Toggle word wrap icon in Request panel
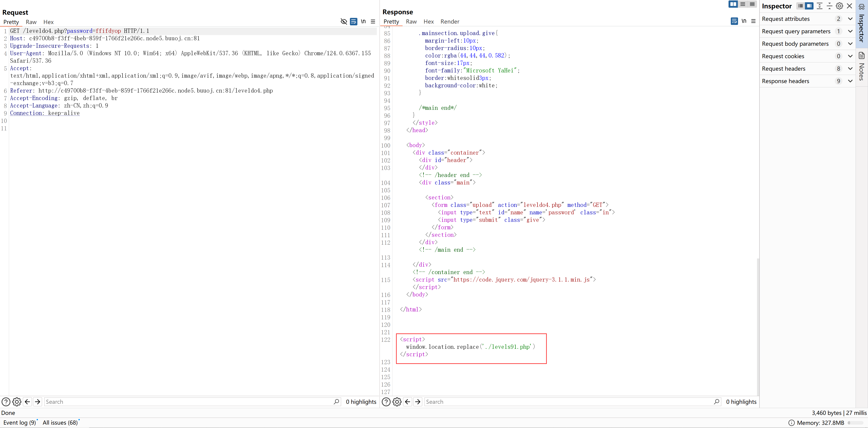 [x=354, y=22]
